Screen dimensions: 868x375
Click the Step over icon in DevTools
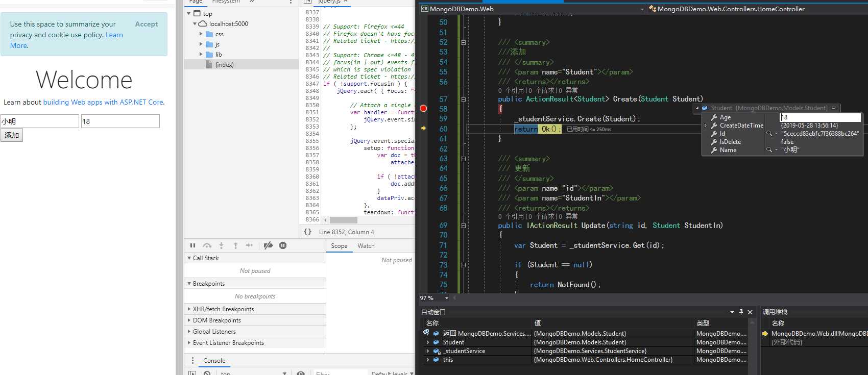[x=207, y=245]
